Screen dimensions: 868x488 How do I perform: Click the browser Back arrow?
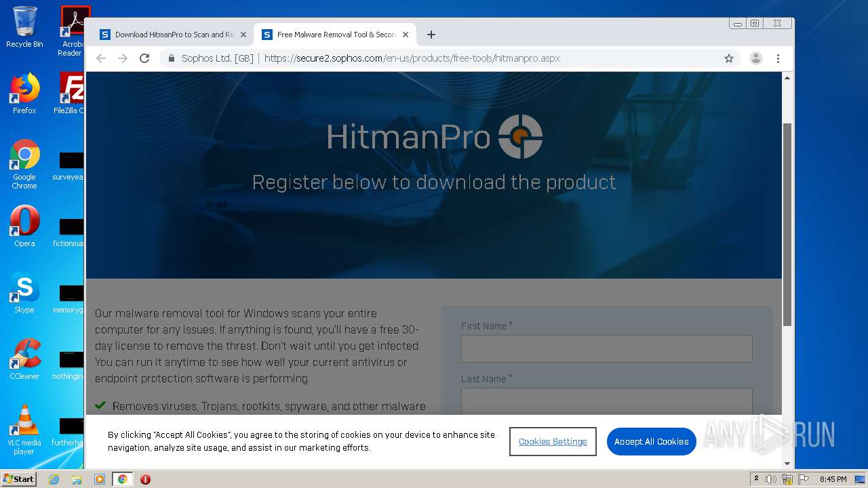101,58
